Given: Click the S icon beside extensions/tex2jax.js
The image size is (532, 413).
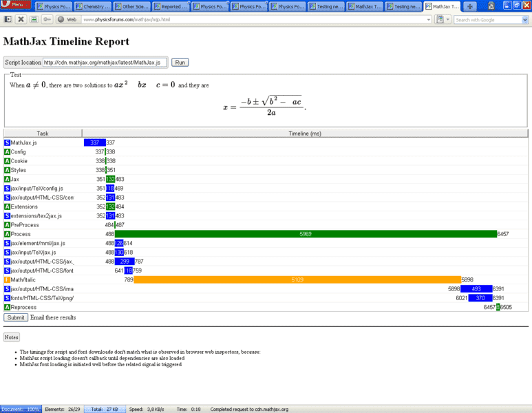Looking at the screenshot, I should point(7,216).
